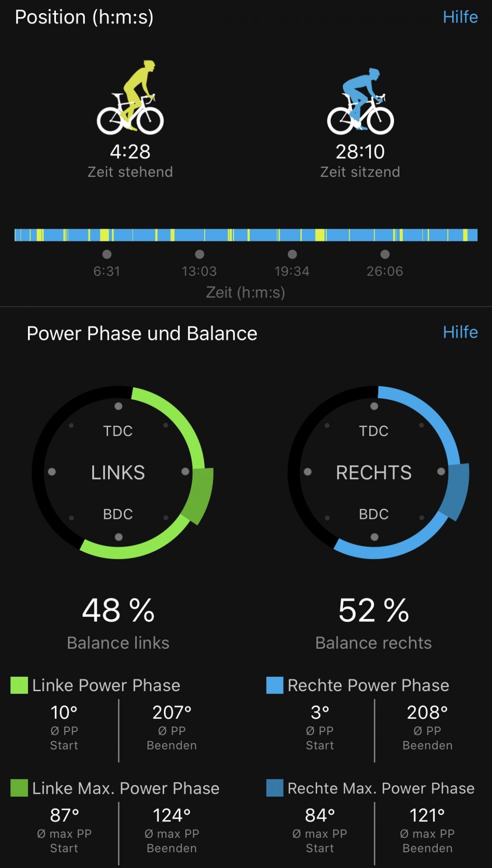The image size is (492, 868).
Task: Open Hilfe for Power Phase und Balance
Action: [x=460, y=332]
